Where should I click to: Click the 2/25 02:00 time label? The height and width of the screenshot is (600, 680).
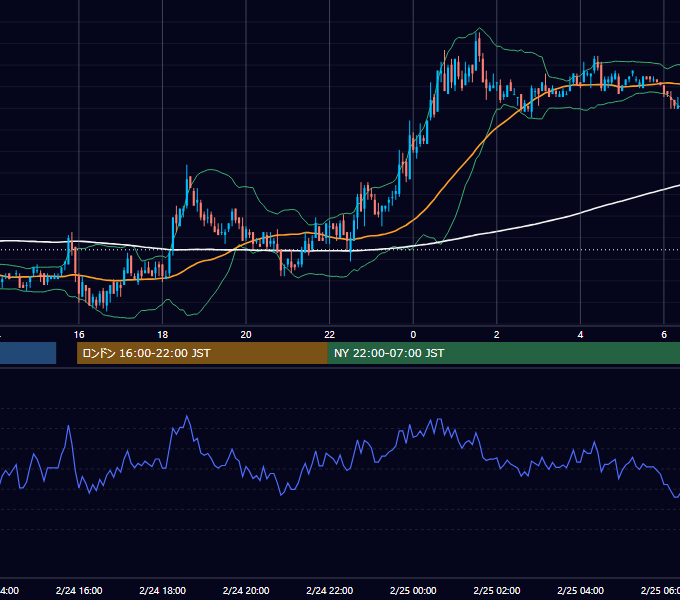click(497, 590)
